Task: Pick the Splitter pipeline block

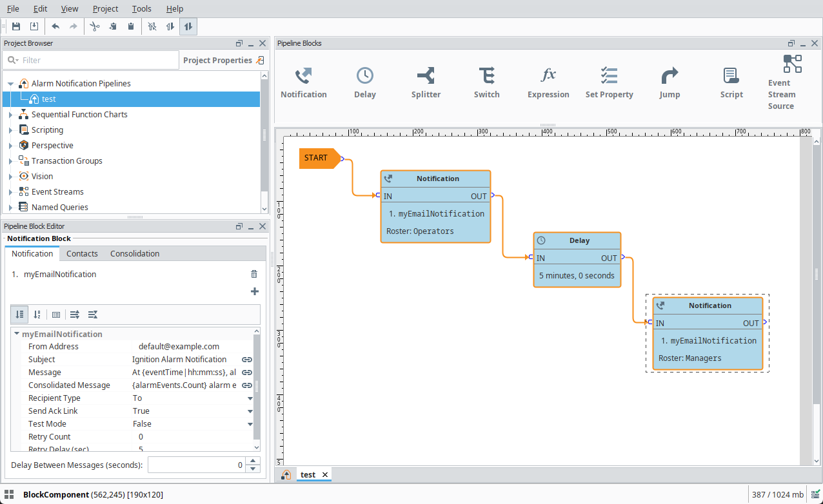Action: click(x=426, y=83)
